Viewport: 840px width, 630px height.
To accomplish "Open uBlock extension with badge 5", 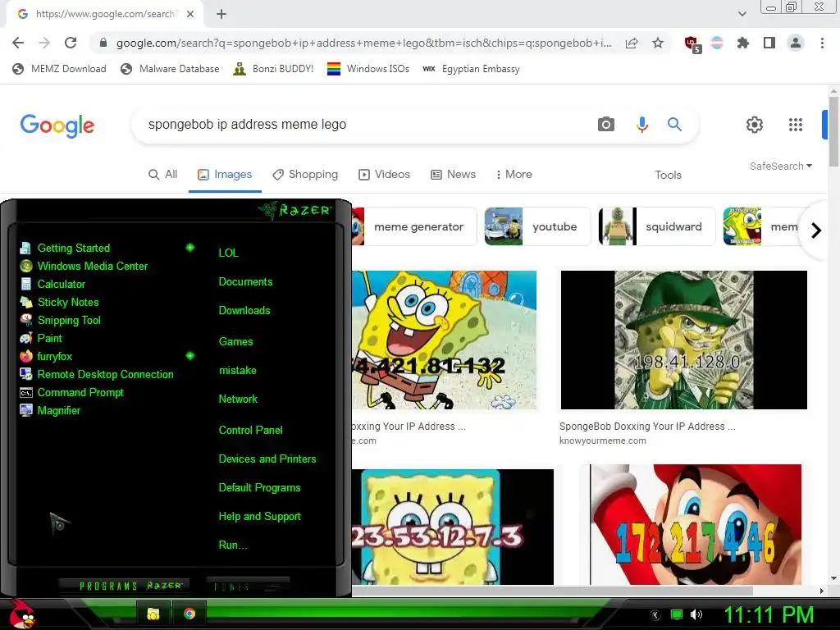I will click(x=692, y=44).
